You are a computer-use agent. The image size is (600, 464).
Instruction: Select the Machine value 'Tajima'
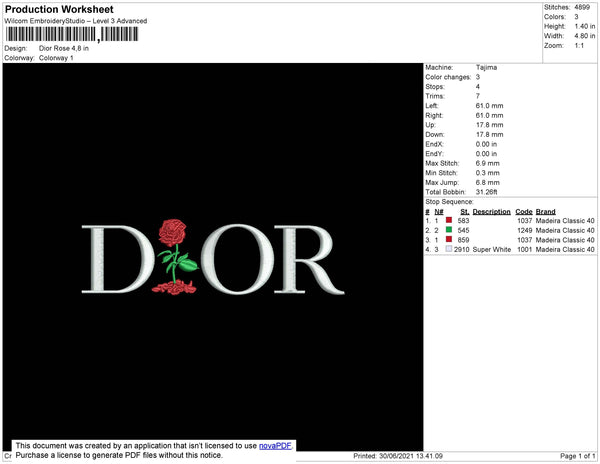coord(486,67)
